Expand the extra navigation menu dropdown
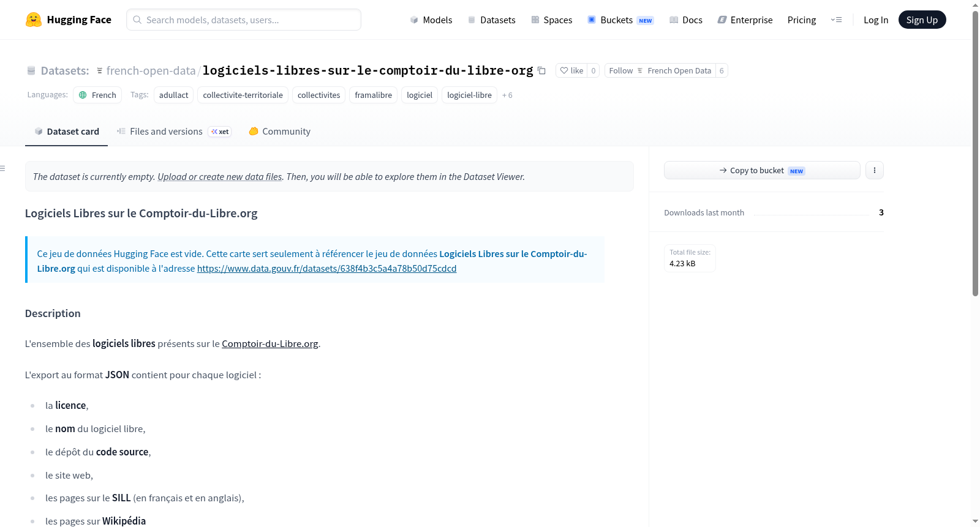The width and height of the screenshot is (980, 527). click(836, 20)
